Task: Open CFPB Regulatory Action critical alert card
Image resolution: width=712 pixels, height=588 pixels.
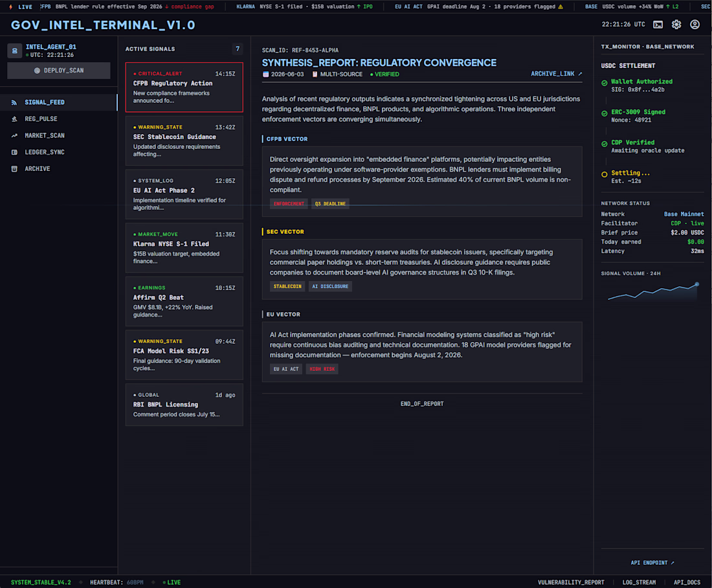Action: (184, 87)
